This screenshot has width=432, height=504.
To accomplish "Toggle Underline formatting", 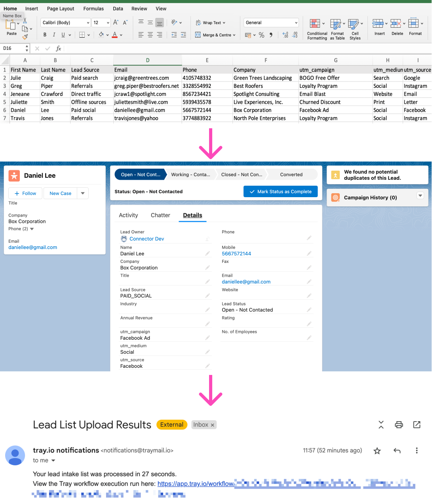I will 63,35.
